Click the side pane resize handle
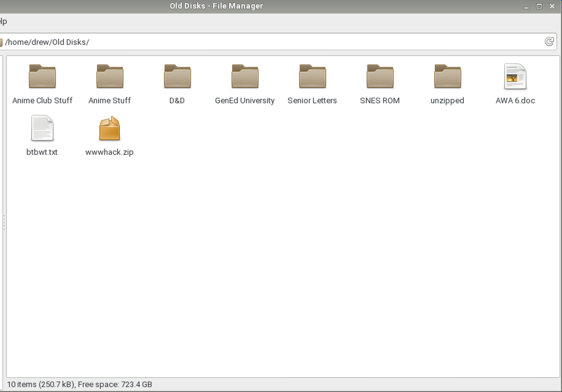The width and height of the screenshot is (562, 392). (4, 222)
